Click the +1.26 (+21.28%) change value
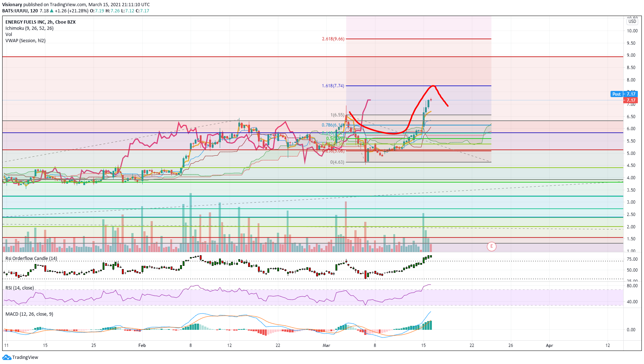 click(x=72, y=11)
